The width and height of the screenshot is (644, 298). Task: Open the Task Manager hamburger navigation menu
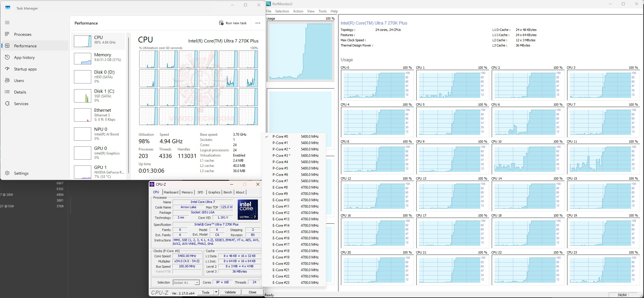(7, 23)
